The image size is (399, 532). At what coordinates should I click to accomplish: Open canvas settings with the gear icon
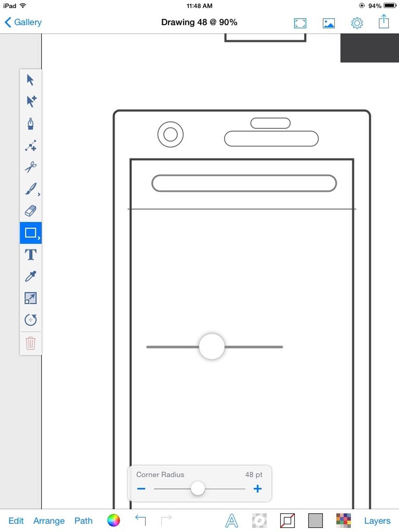coord(357,22)
